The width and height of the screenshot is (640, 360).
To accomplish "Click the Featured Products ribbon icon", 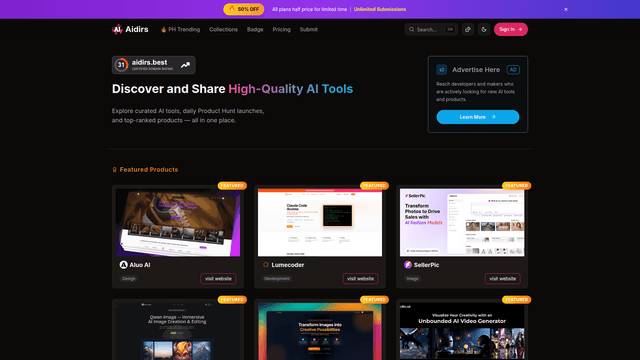I will point(115,169).
